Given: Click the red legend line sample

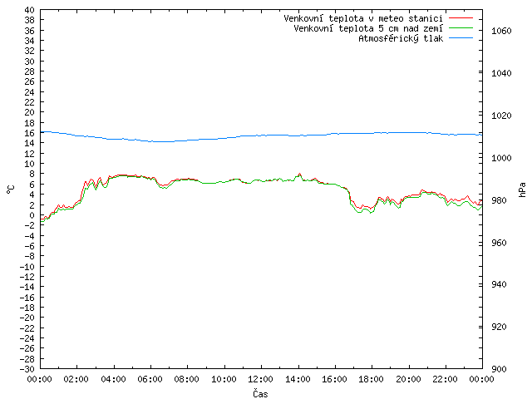Looking at the screenshot, I should click(461, 18).
